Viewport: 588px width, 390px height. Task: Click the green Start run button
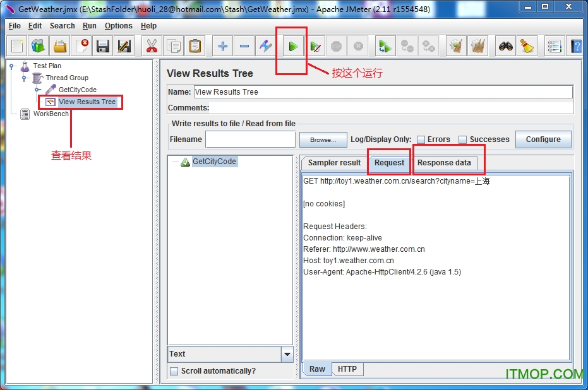pos(293,46)
